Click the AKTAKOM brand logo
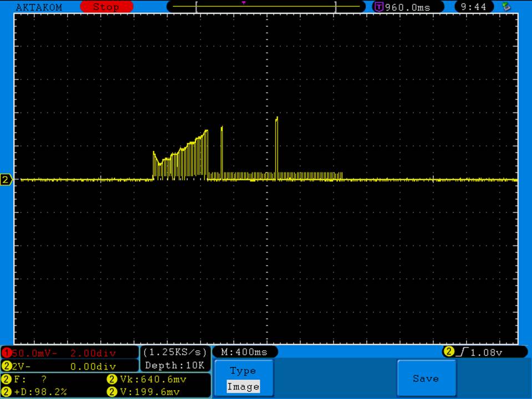532x399 pixels. point(39,7)
